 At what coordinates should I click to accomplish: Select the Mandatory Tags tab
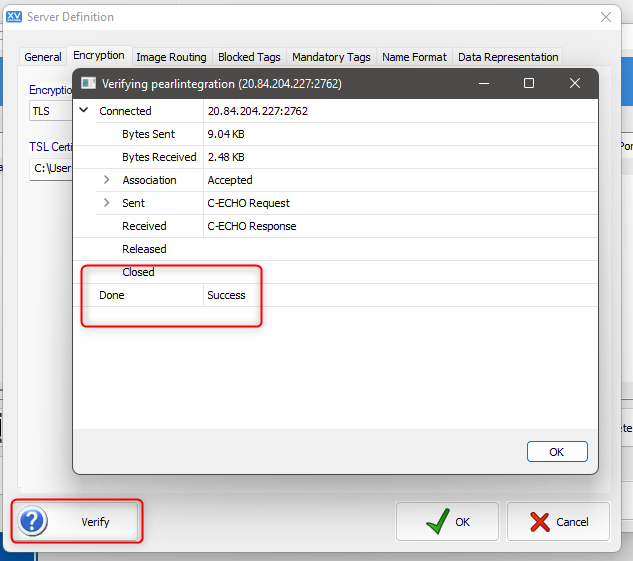(x=331, y=57)
